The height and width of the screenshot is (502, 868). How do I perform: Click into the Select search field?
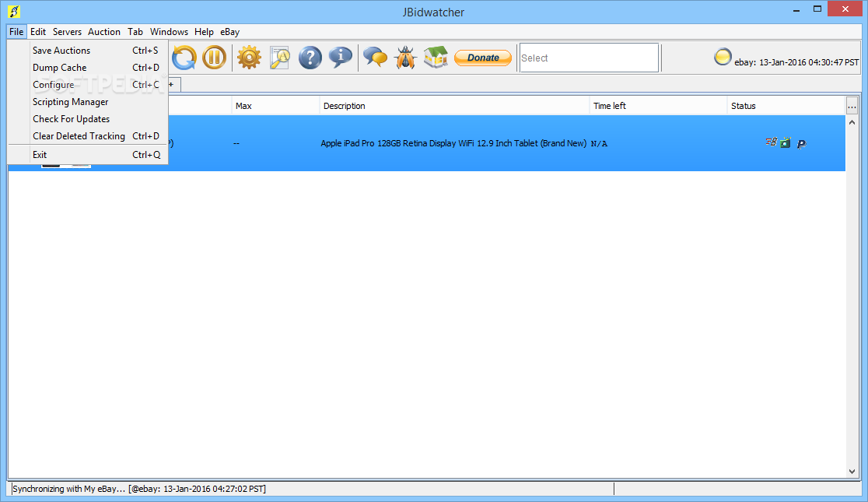coord(589,58)
